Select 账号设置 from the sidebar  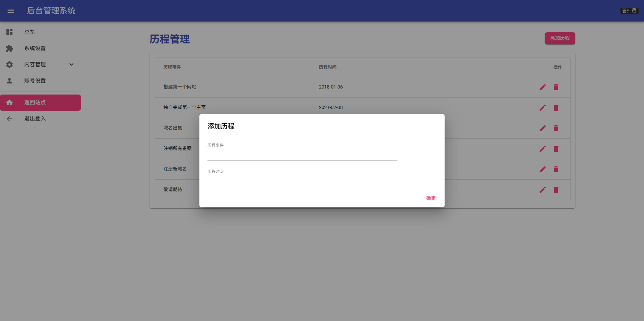[35, 80]
